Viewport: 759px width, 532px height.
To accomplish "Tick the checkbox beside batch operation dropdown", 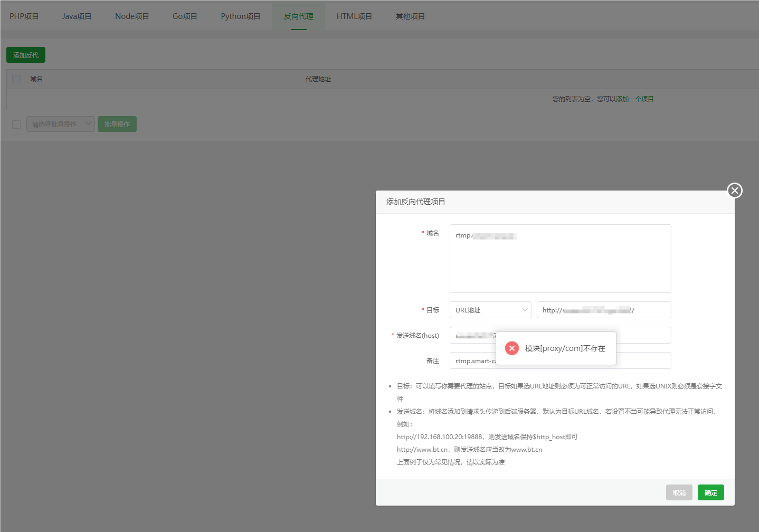I will click(x=16, y=125).
